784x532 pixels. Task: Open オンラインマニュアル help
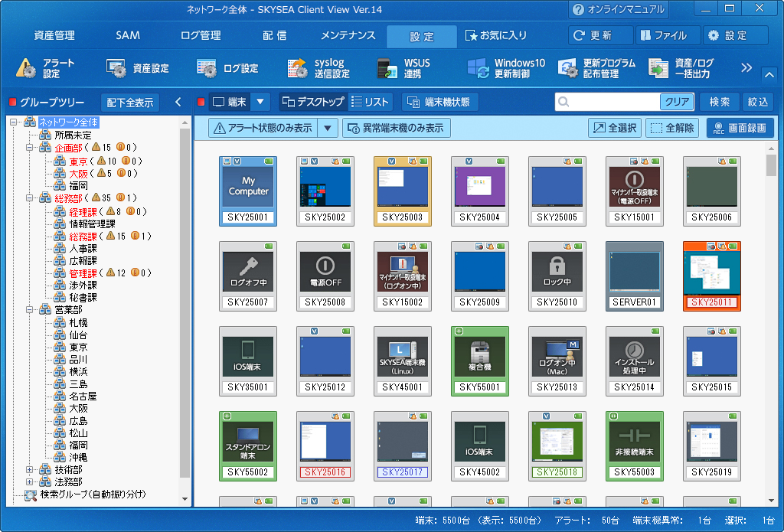(x=619, y=9)
